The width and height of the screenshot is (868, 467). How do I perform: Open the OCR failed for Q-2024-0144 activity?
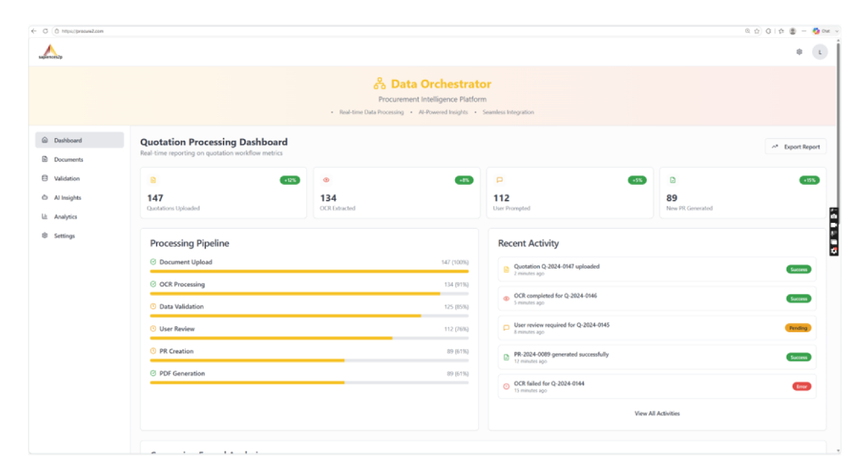point(657,386)
